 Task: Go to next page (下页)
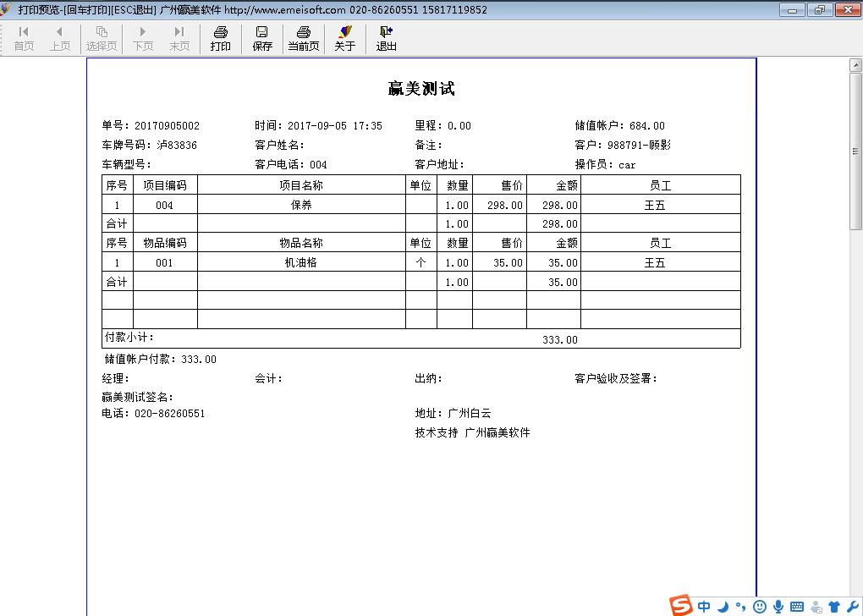click(143, 38)
